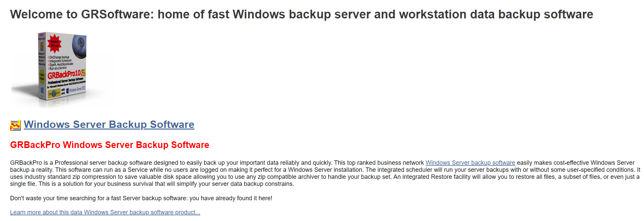The height and width of the screenshot is (221, 644).
Task: Follow the inline Windows Server backup software link
Action: [x=470, y=163]
